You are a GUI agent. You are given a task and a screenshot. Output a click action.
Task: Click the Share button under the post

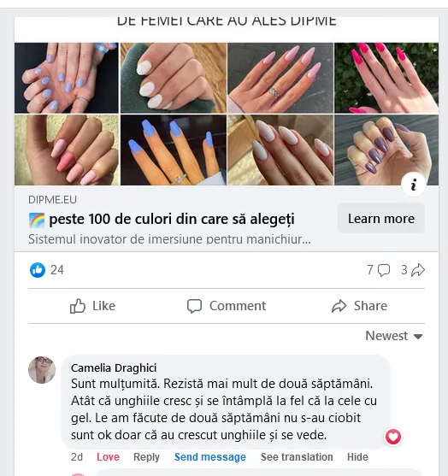point(359,306)
